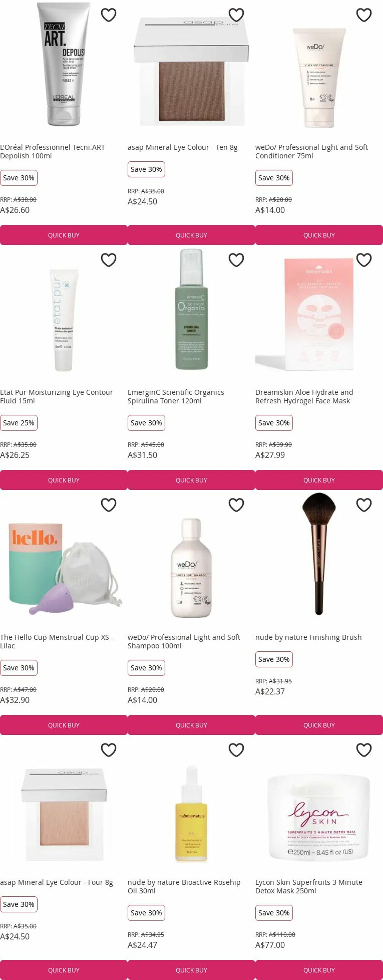Image resolution: width=383 pixels, height=980 pixels.
Task: Quick buy EmerginC Spirulina Toner 120ml
Action: pos(191,480)
